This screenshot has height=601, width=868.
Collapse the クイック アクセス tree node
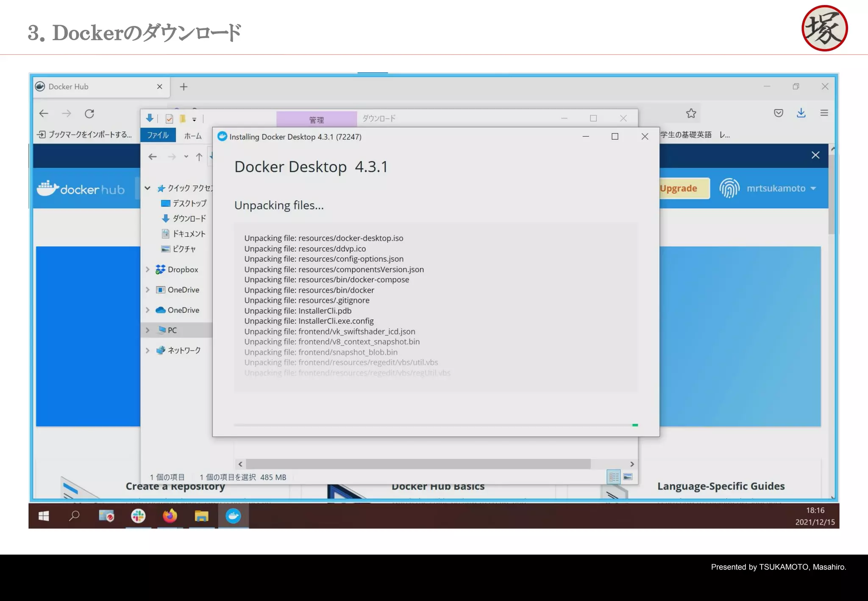tap(147, 188)
